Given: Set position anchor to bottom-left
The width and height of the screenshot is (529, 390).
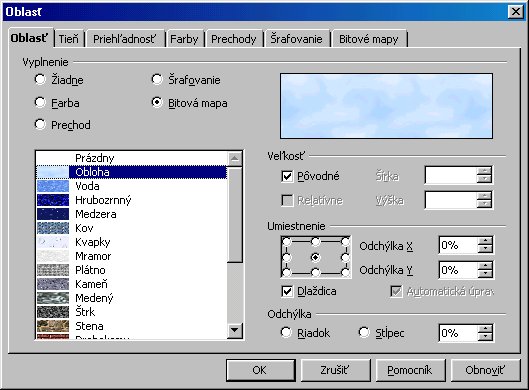Looking at the screenshot, I should 286,273.
